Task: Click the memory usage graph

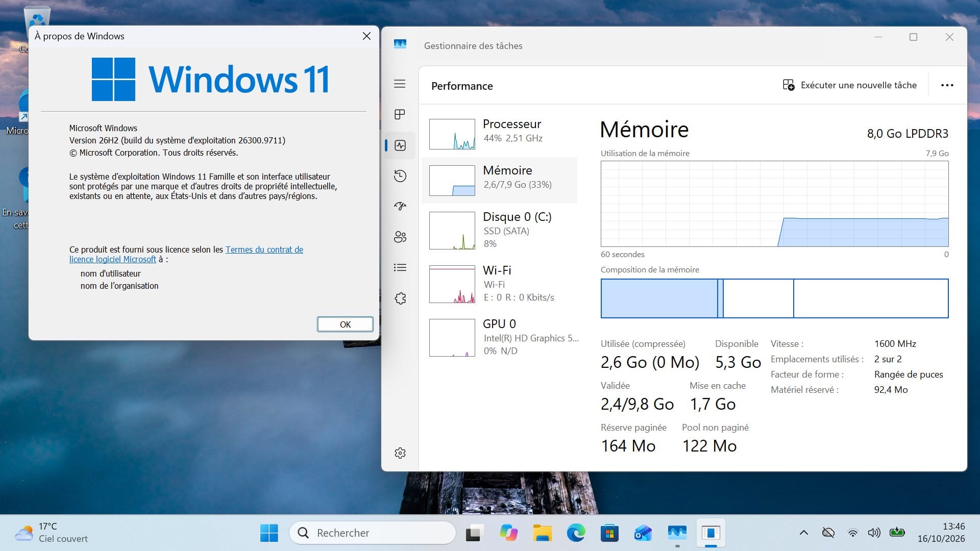Action: click(x=774, y=204)
